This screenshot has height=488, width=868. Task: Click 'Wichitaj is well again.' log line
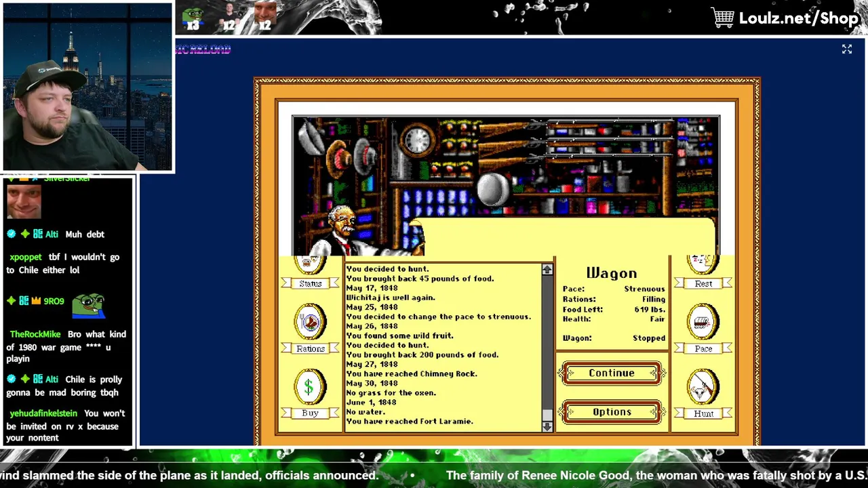coord(391,298)
